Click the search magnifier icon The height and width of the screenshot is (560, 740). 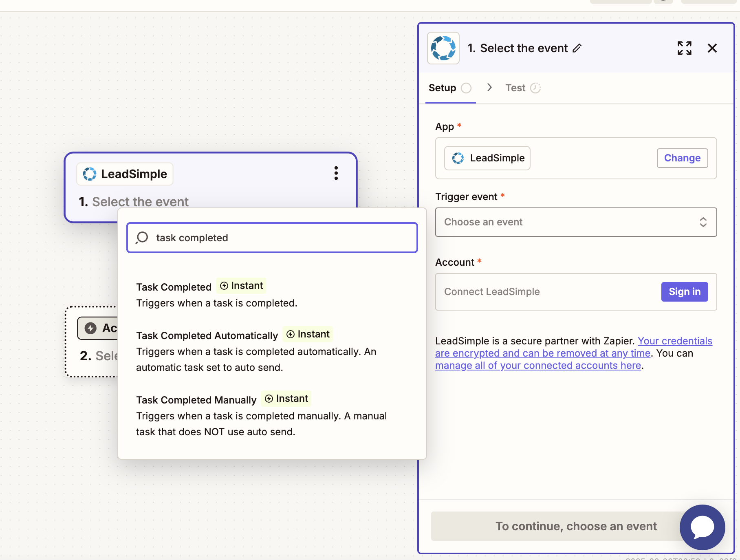(142, 238)
